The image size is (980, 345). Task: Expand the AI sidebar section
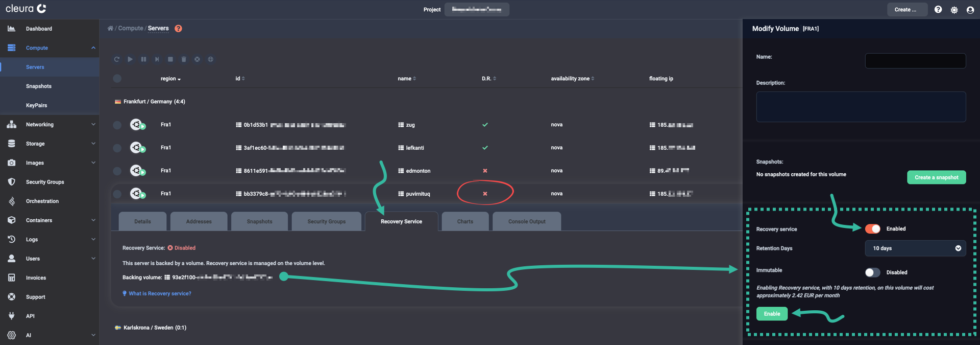93,335
